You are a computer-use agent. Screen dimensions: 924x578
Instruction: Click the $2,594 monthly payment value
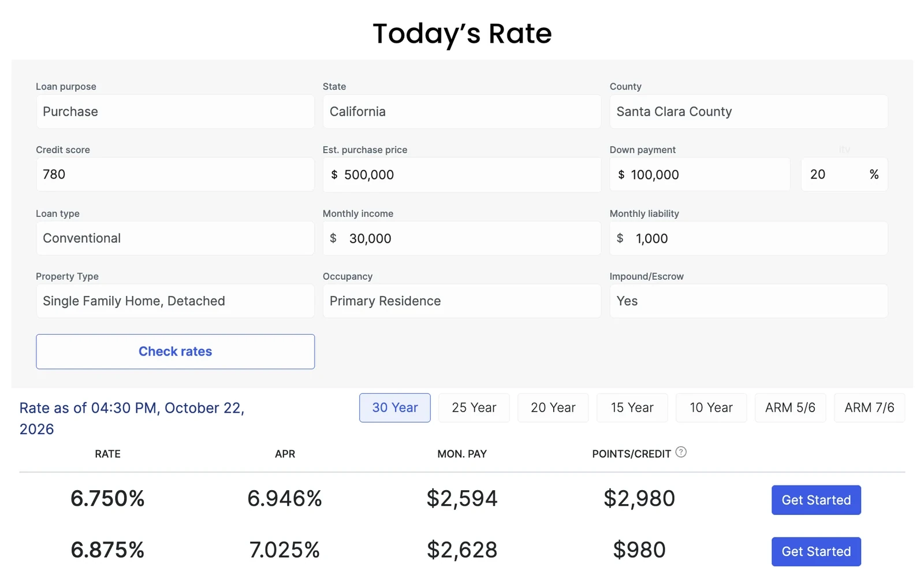pyautogui.click(x=462, y=498)
